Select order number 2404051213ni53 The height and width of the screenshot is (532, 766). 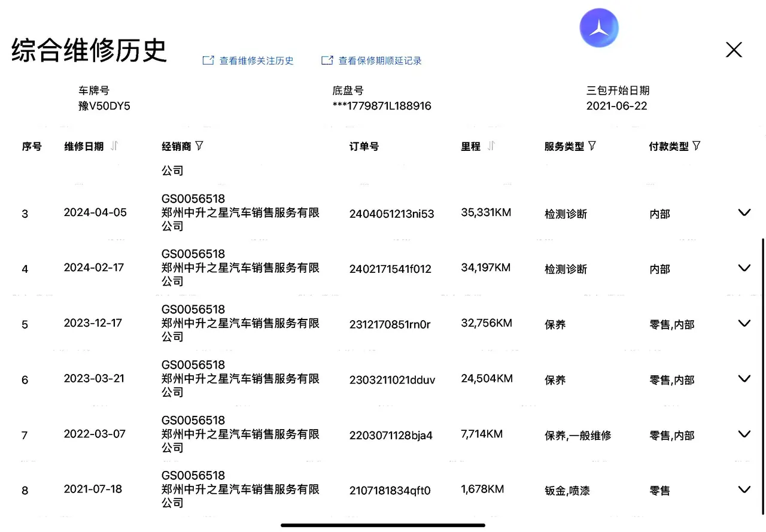tap(391, 214)
